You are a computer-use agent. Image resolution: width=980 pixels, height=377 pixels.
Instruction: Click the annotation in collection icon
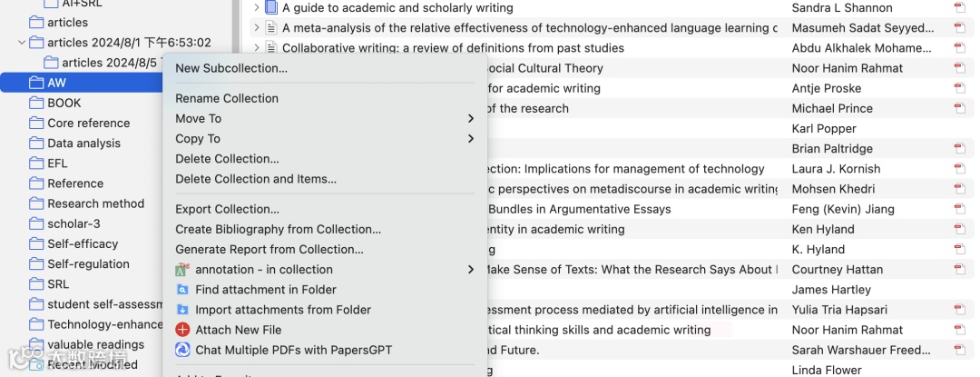181,270
